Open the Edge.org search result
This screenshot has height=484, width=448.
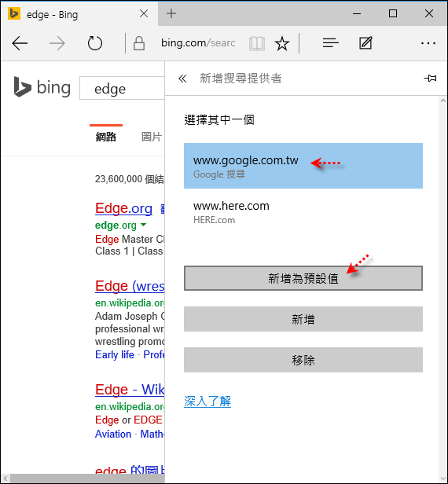(123, 208)
